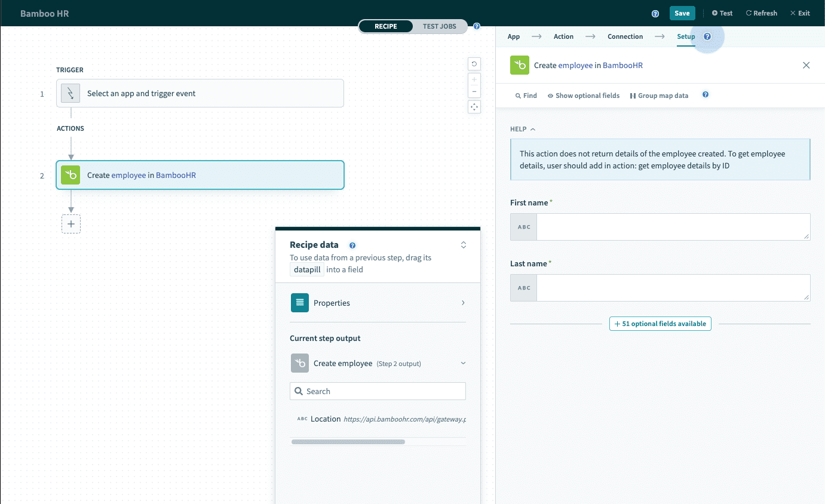This screenshot has height=504, width=825.
Task: Toggle Group map data option
Action: pos(659,96)
